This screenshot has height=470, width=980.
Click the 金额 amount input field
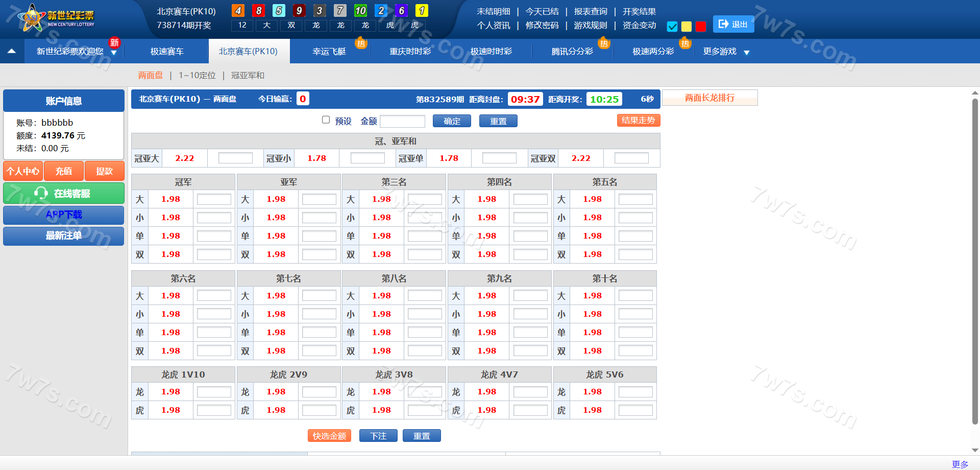(402, 121)
